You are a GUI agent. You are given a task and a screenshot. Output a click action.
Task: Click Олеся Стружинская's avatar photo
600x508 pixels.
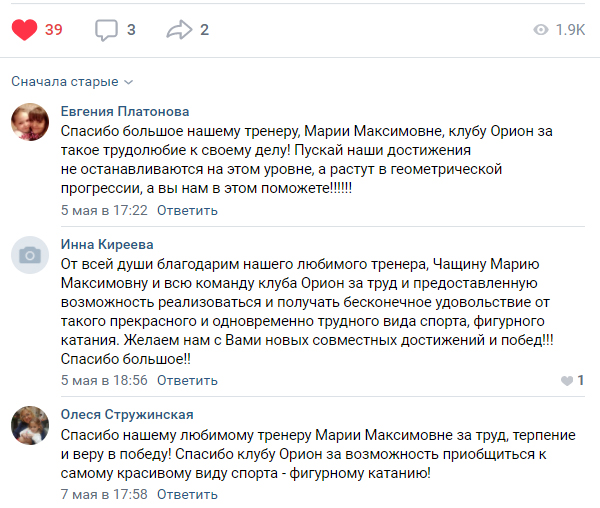(x=30, y=425)
